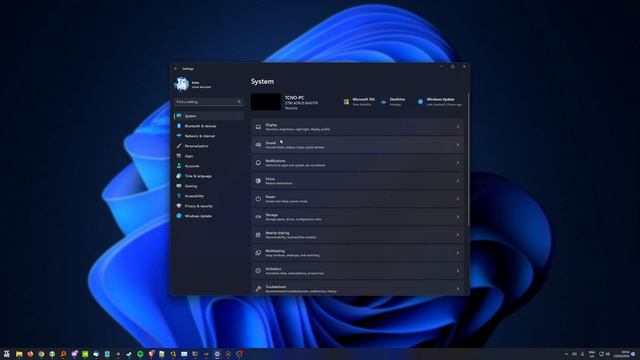Open Steam from the taskbar

point(129,354)
